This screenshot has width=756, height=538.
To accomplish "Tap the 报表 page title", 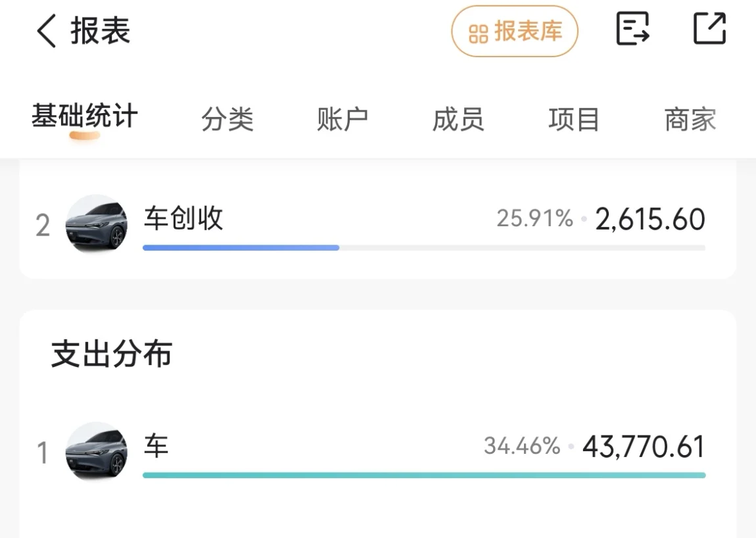I will 101,31.
